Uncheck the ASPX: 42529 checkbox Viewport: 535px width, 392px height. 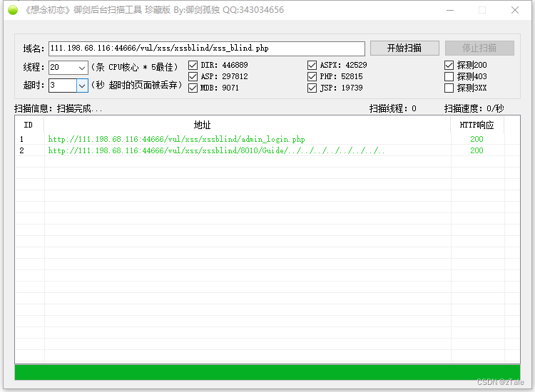pyautogui.click(x=312, y=65)
